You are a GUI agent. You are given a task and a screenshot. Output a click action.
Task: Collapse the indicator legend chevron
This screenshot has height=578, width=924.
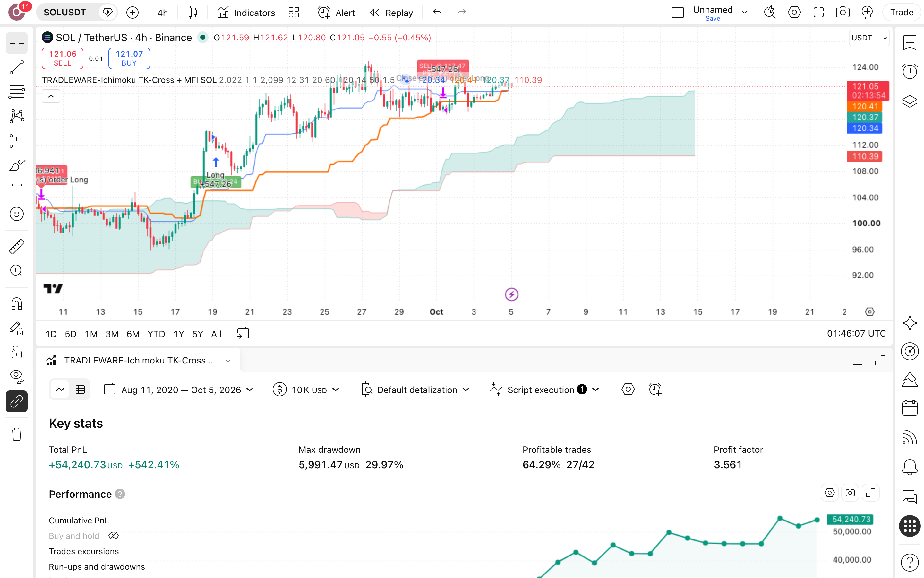click(51, 96)
